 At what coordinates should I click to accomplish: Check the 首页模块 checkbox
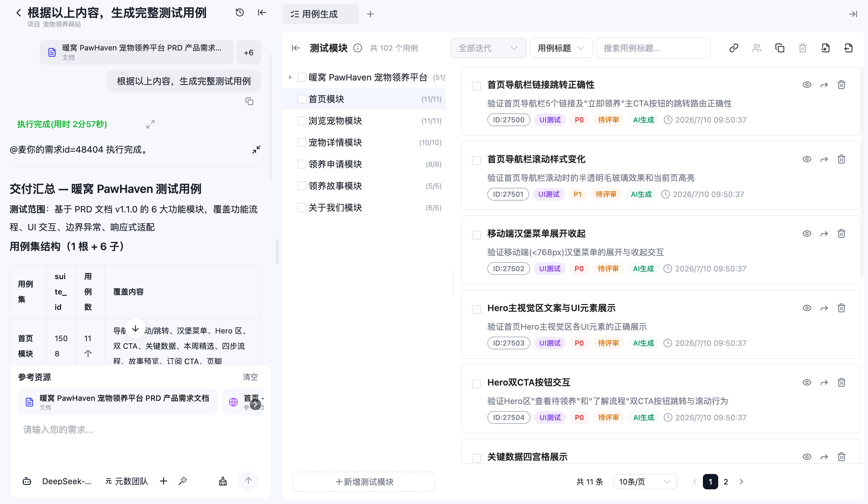coord(302,99)
